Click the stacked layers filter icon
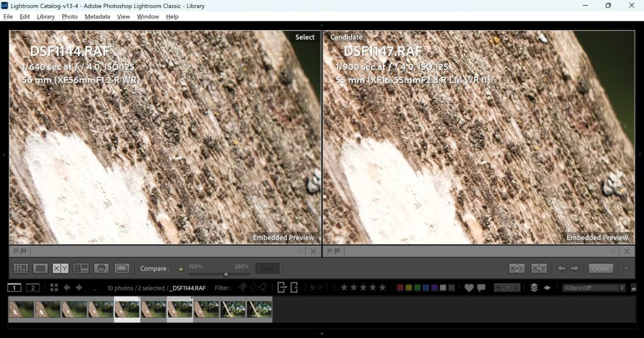 (x=534, y=288)
